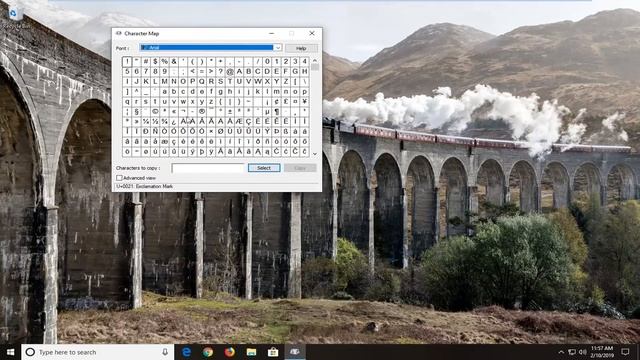
Task: Click the scroll down arrow of character grid
Action: click(315, 153)
